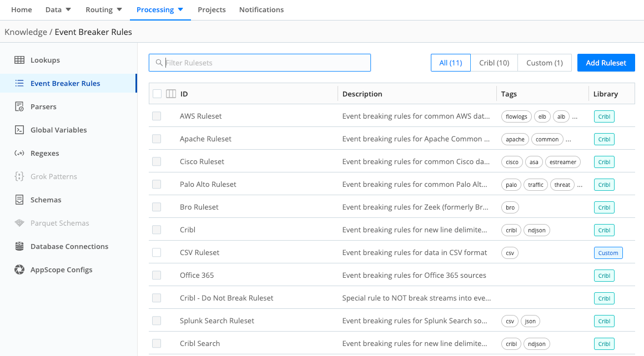Select the CSV Ruleset row checkbox
This screenshot has width=644, height=356.
(x=157, y=252)
